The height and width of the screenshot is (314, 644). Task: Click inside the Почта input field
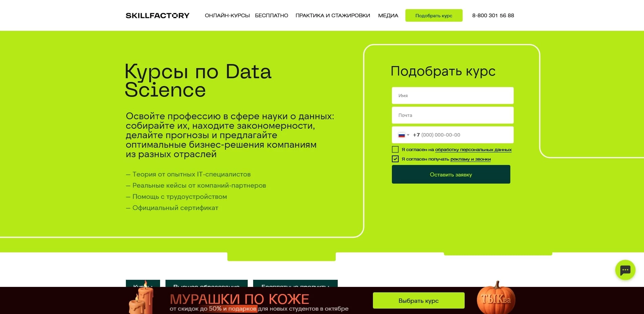point(452,115)
